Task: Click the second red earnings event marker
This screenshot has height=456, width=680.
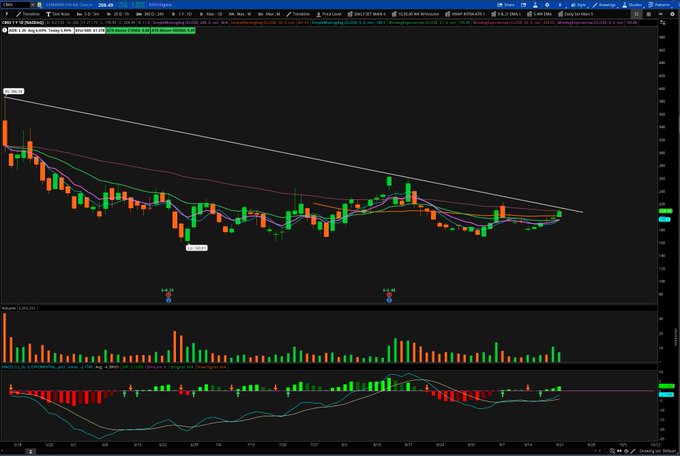Action: [389, 295]
